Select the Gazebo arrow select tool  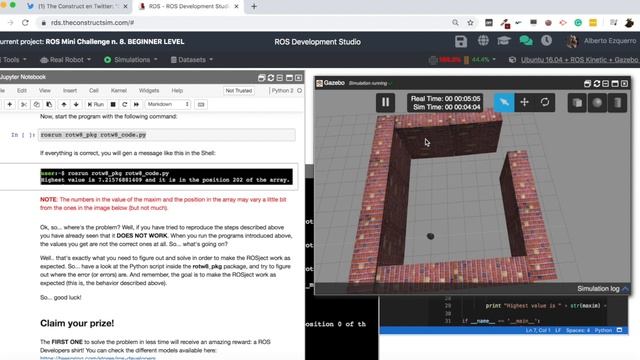click(x=504, y=102)
